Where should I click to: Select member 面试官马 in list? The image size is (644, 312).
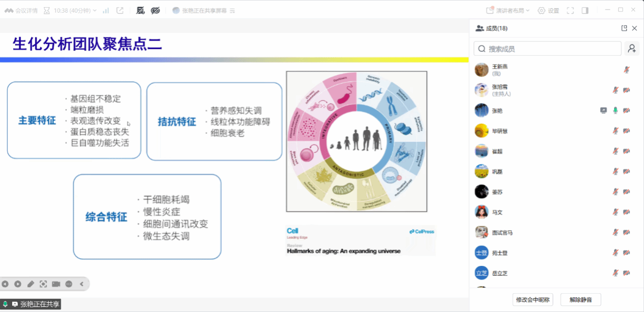point(556,232)
